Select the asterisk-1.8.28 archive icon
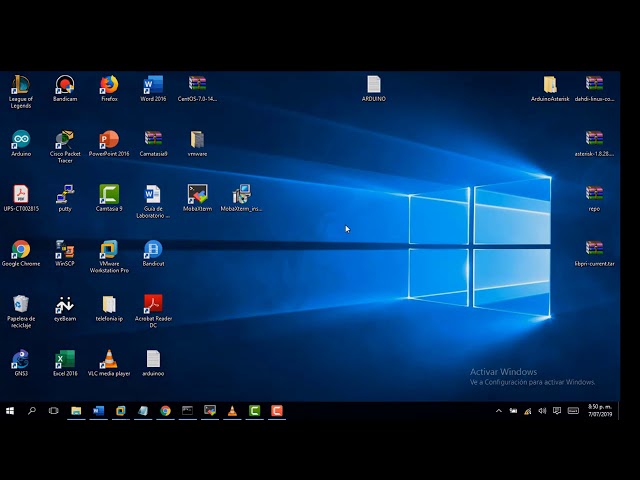 point(594,143)
